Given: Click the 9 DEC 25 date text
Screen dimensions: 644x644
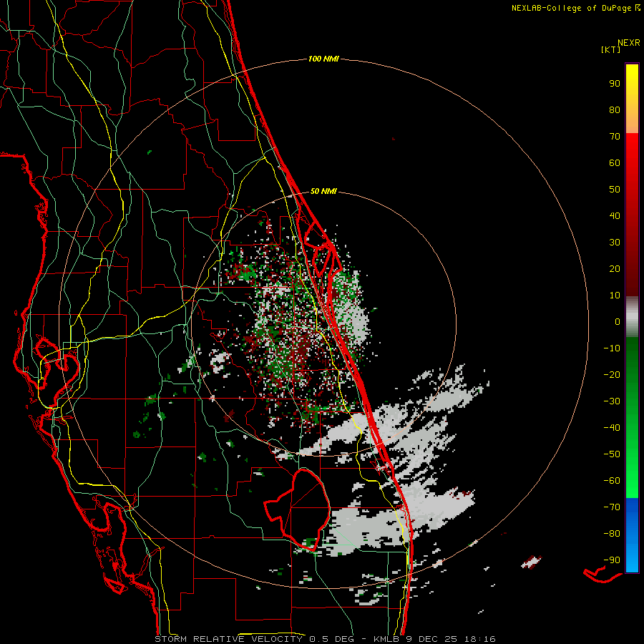Looking at the screenshot, I should pos(431,639).
